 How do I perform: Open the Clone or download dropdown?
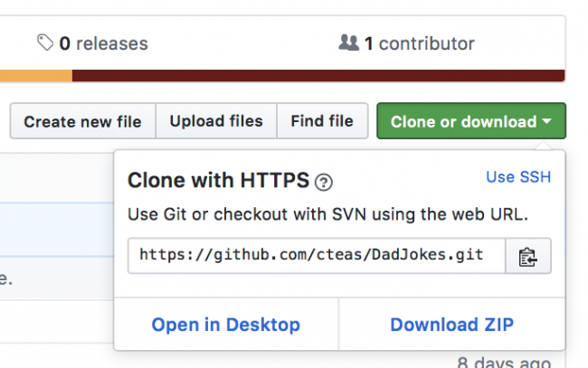471,121
